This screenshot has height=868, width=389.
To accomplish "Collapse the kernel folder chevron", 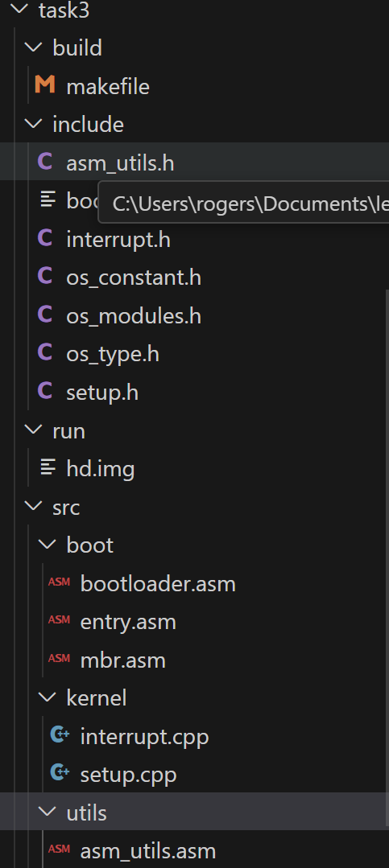I will 48,697.
